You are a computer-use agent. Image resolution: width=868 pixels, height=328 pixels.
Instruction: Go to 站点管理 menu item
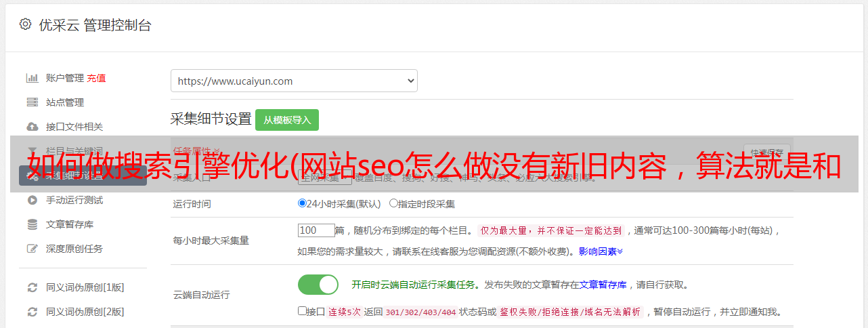[65, 102]
